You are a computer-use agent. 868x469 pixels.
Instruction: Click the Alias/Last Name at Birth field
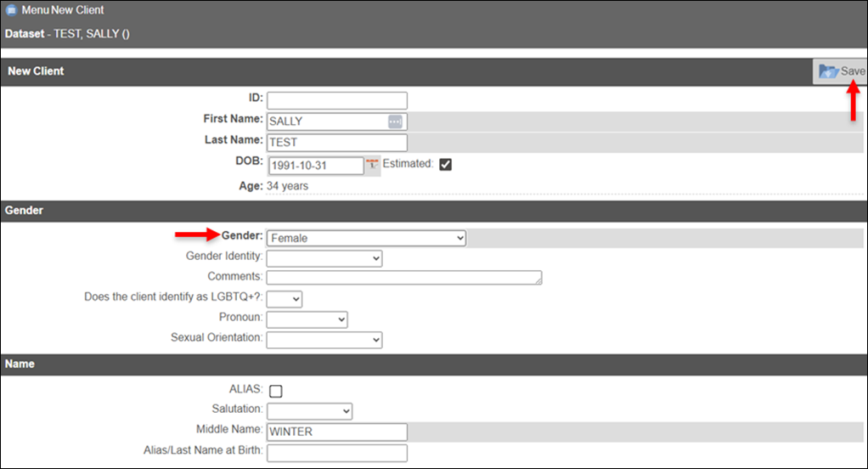(x=337, y=453)
